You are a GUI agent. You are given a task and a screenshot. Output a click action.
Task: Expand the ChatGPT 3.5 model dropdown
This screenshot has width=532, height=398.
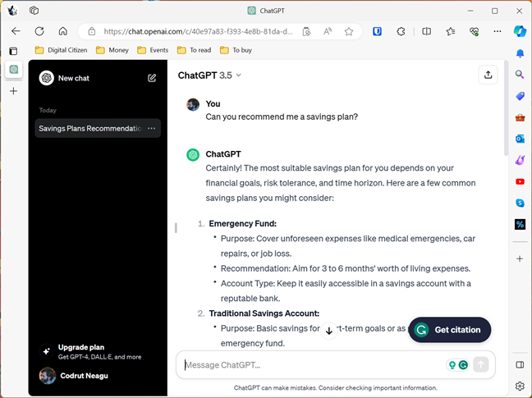(209, 75)
